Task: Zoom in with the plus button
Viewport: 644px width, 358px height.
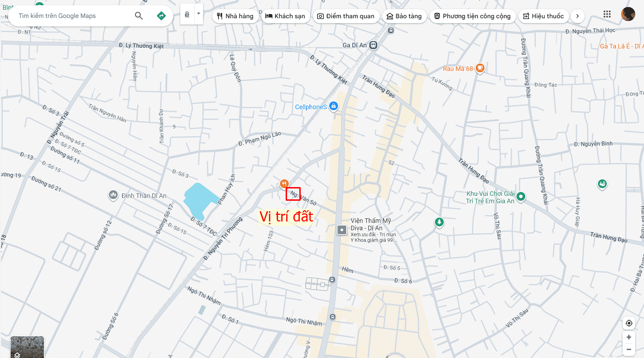Action: 629,337
